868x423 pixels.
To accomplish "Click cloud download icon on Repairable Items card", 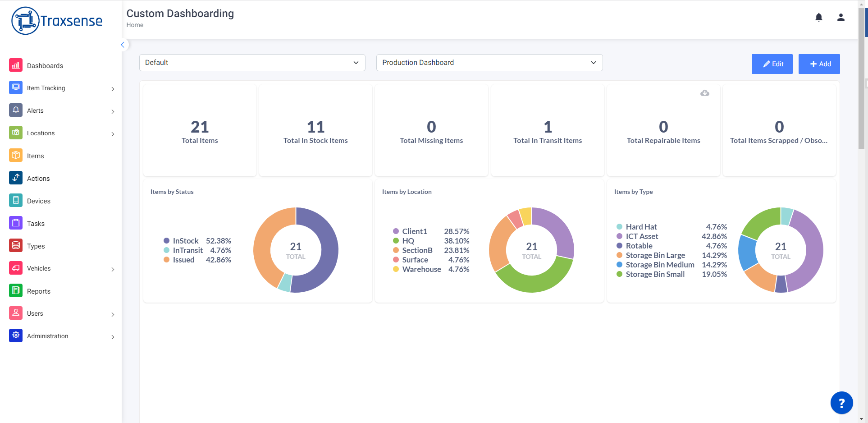I will pos(705,93).
